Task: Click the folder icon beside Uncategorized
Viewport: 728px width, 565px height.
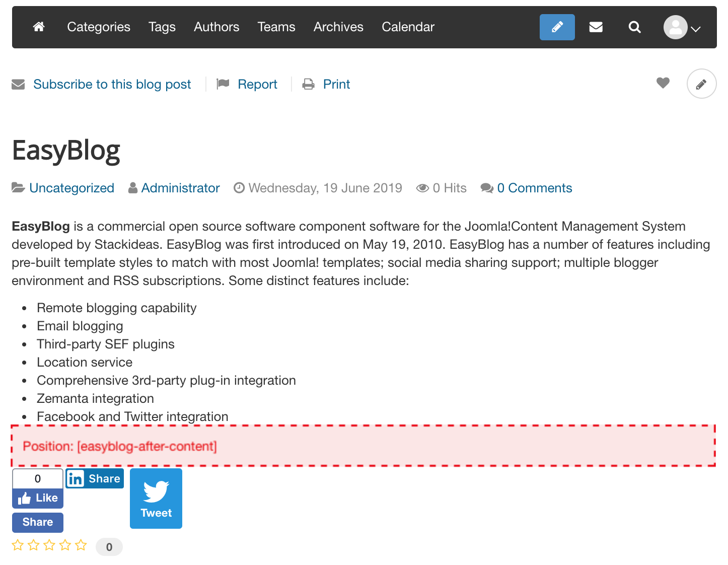Action: coord(18,188)
